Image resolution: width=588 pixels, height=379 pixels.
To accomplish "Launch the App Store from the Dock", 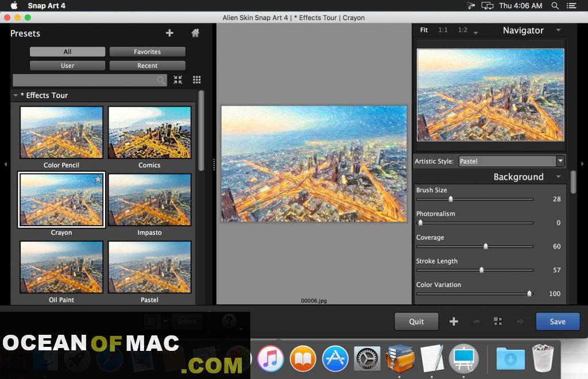I will point(335,359).
